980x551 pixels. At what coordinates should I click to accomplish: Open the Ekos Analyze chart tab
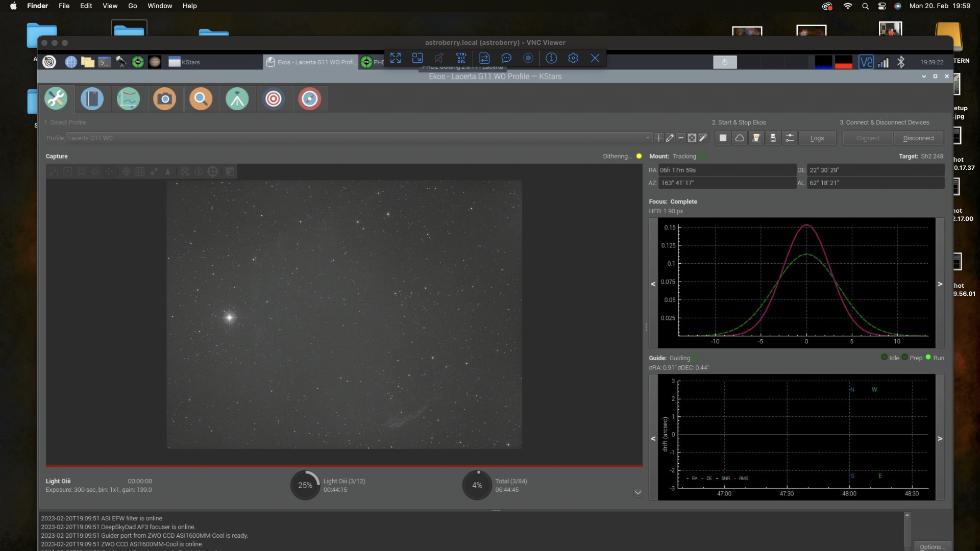pyautogui.click(x=128, y=98)
